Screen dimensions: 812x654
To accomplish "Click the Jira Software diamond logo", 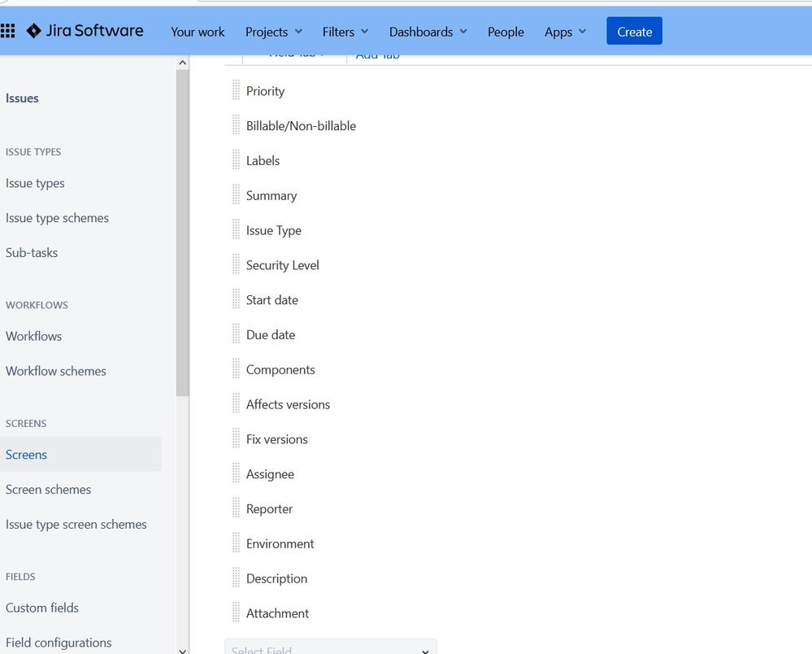I will tap(36, 31).
